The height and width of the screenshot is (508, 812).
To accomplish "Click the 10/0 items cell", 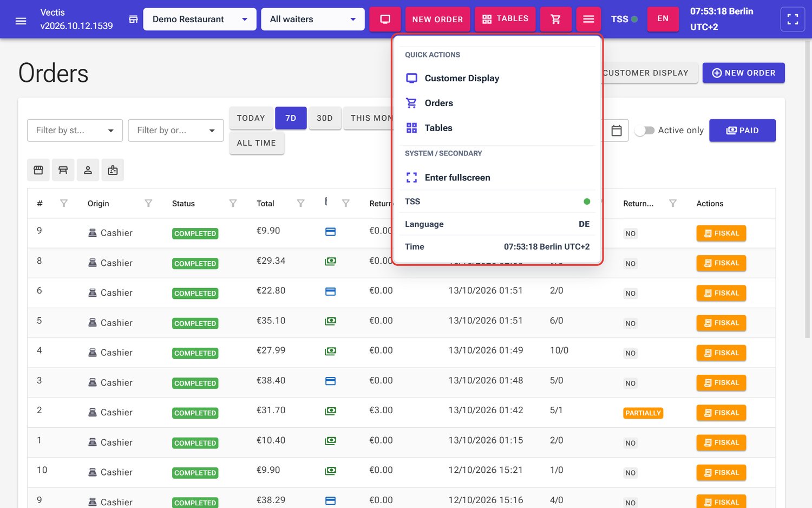I will [x=559, y=350].
